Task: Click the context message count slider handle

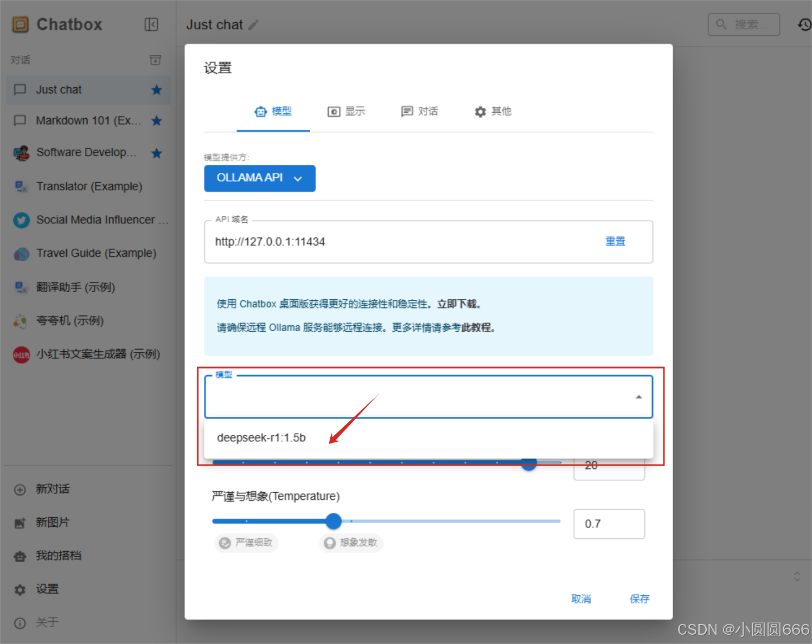Action: 529,464
